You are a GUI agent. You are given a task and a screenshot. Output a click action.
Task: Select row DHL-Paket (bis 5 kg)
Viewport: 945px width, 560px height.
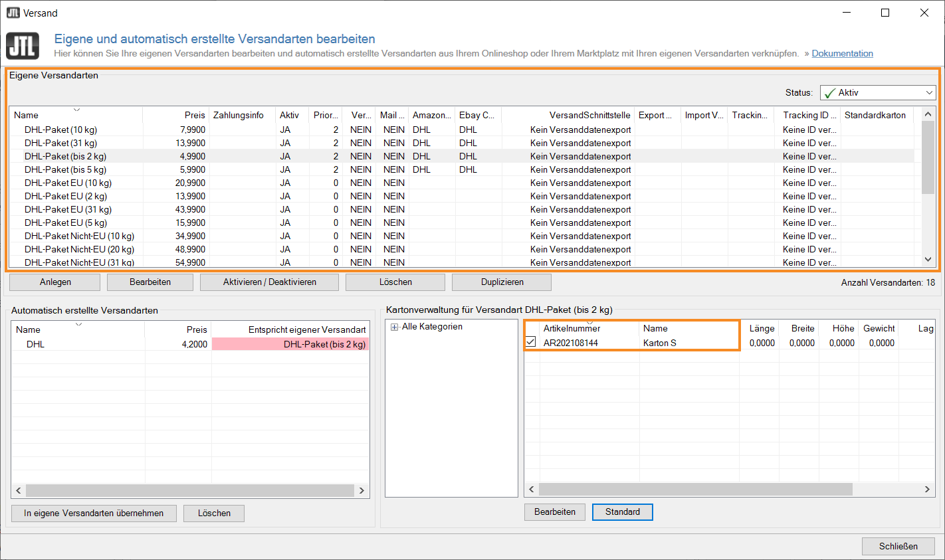[462, 169]
